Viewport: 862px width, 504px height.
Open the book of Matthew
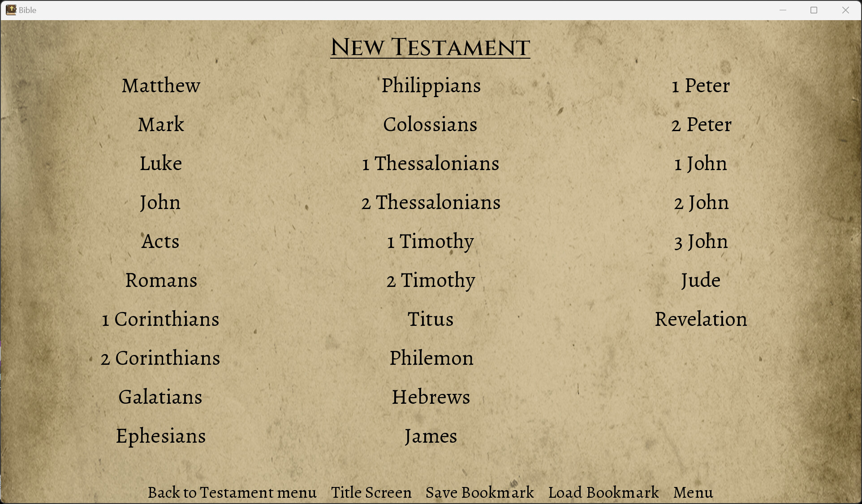click(161, 85)
